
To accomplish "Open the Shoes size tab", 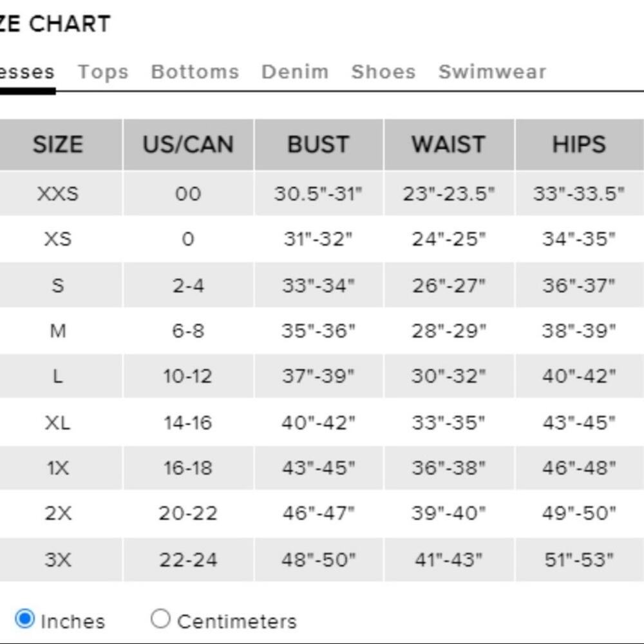I will (384, 72).
